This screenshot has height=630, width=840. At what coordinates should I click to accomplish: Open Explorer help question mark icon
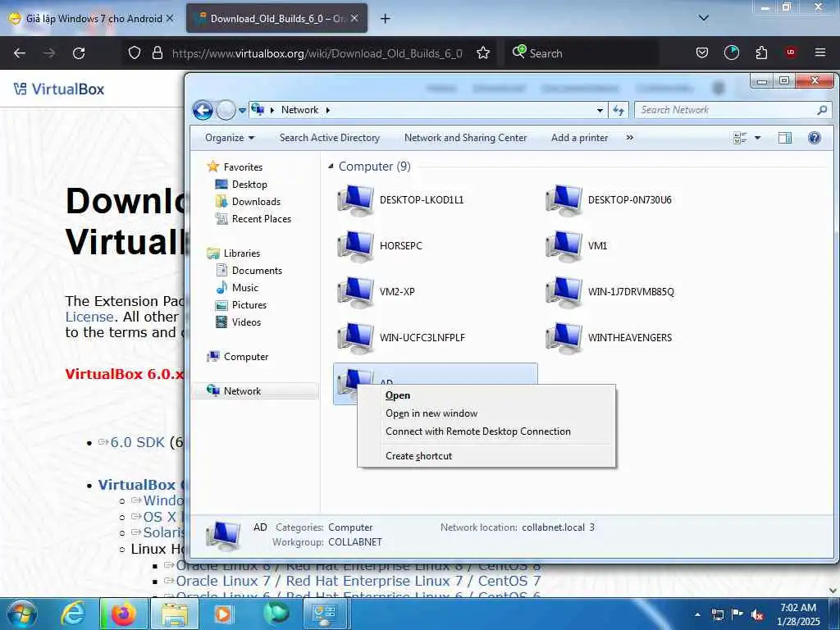[x=815, y=138]
